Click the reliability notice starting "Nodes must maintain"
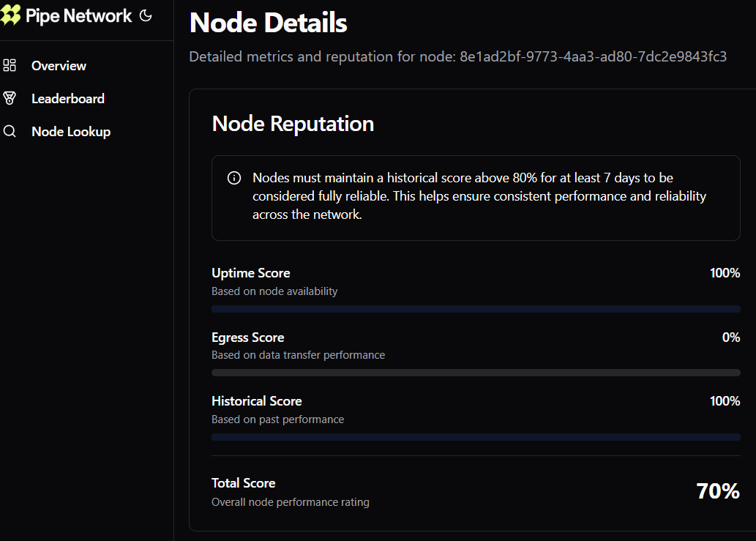The height and width of the screenshot is (541, 756). 479,196
